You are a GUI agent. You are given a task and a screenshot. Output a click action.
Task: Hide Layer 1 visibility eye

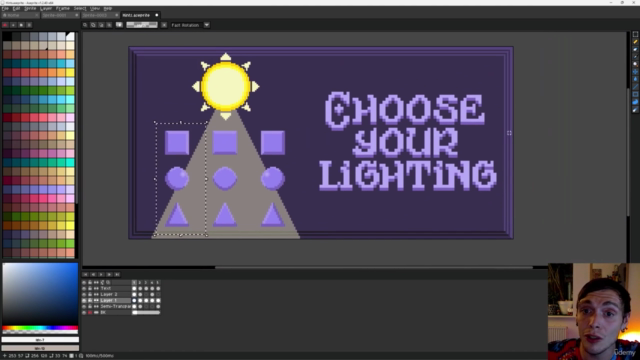click(x=84, y=300)
